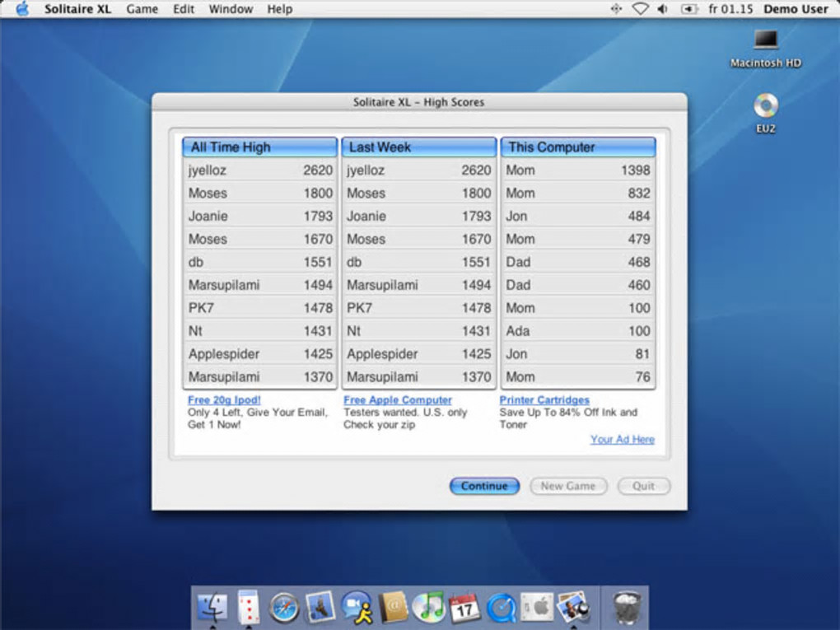
Task: Open the Apple menu
Action: (x=22, y=9)
